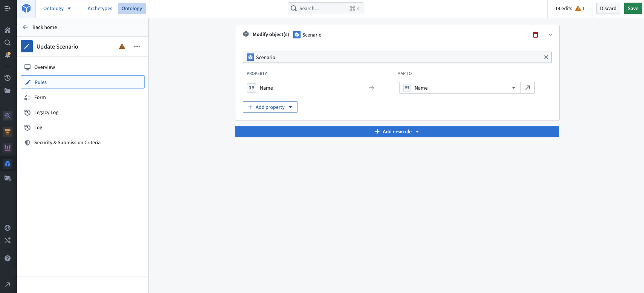Open the orange app icon in left rail

point(8,132)
